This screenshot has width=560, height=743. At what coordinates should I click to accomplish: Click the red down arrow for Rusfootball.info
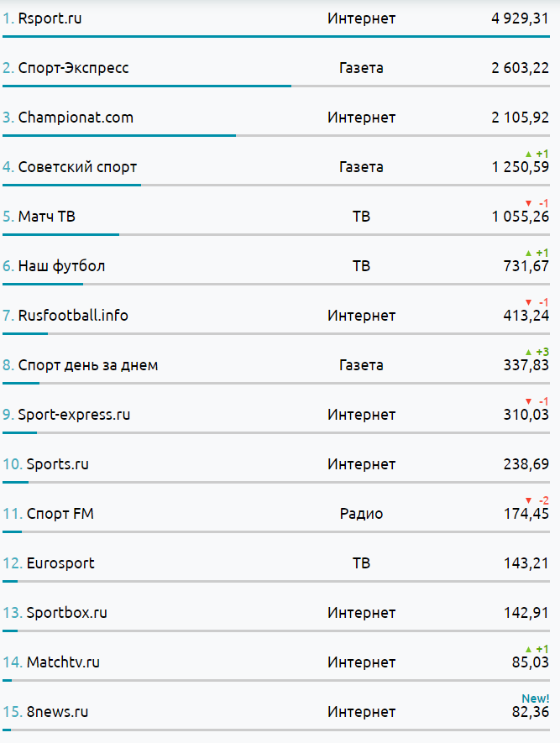pyautogui.click(x=528, y=302)
